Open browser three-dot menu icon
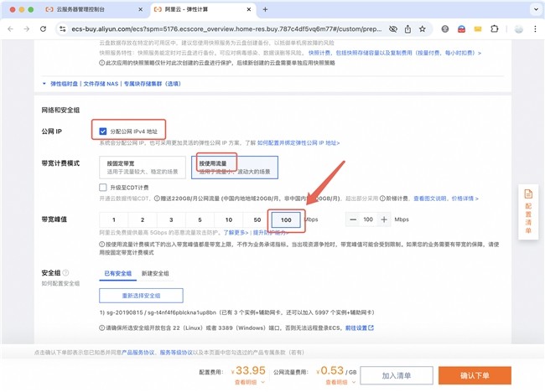Screen dimensions: 545x392 pos(534,28)
